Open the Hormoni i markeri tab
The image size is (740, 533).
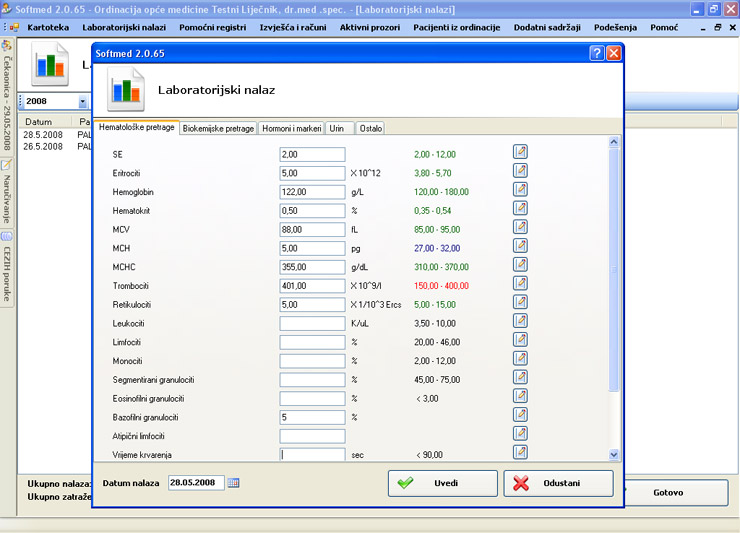click(291, 128)
